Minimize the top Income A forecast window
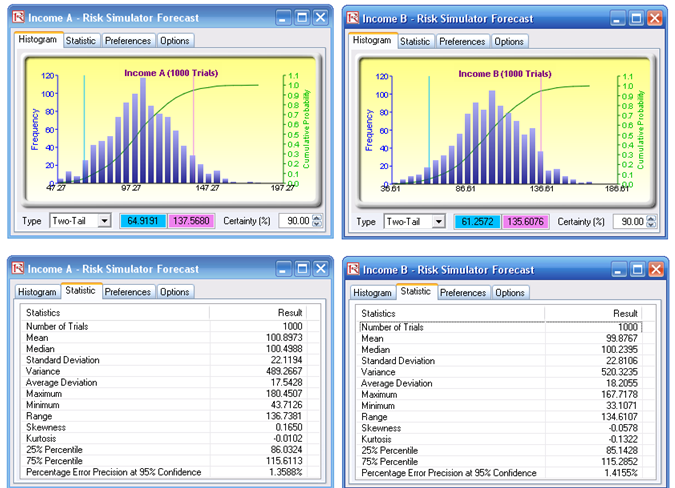675x488 pixels. [x=283, y=18]
